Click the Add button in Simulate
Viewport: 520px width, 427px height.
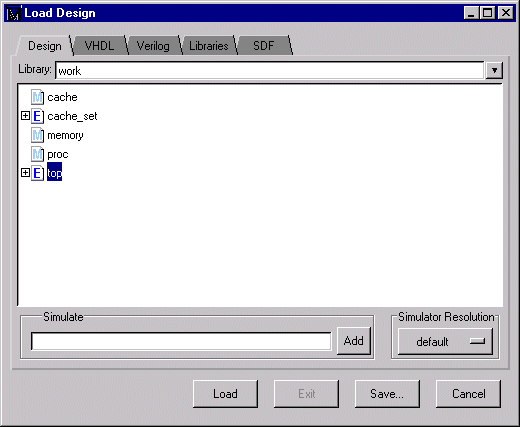pos(354,341)
